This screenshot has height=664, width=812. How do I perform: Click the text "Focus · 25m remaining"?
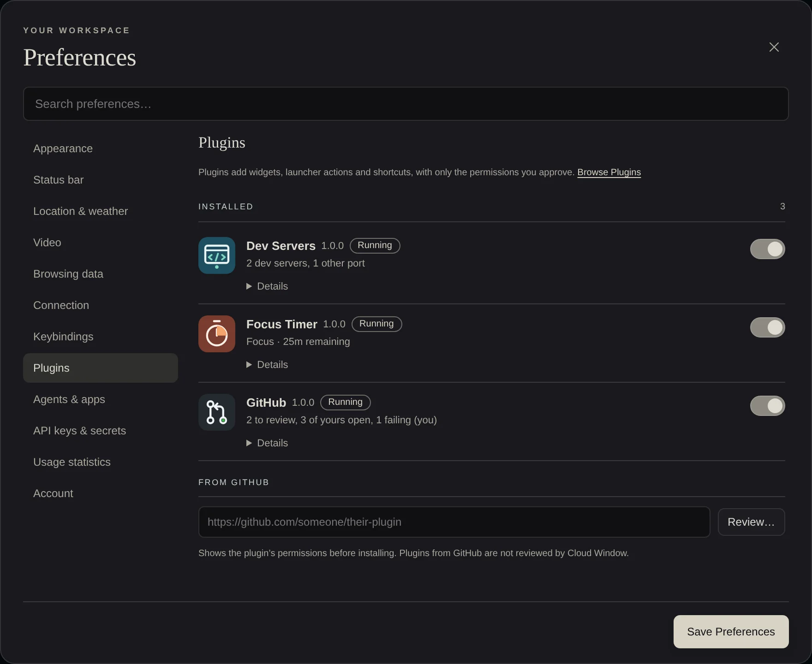click(298, 342)
